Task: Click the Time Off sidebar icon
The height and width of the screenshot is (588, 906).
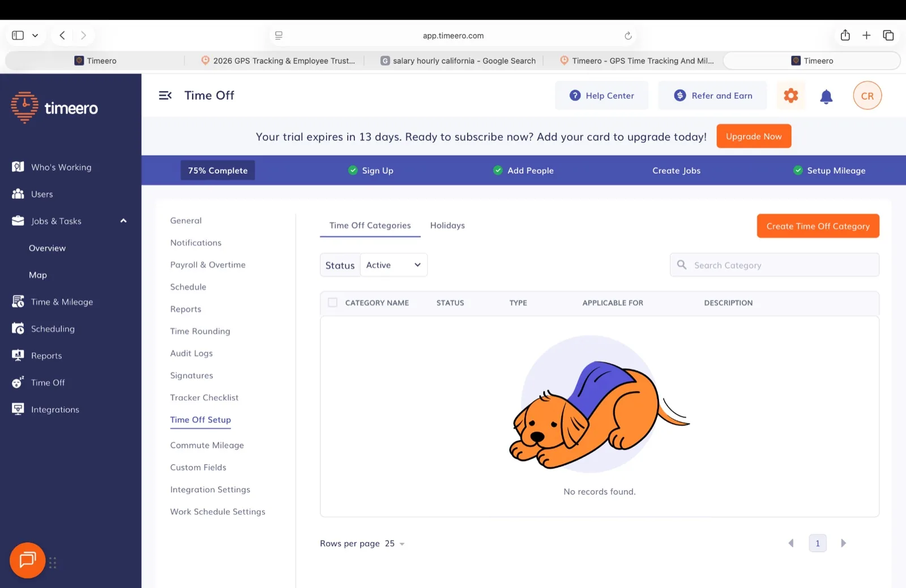Action: pos(18,382)
